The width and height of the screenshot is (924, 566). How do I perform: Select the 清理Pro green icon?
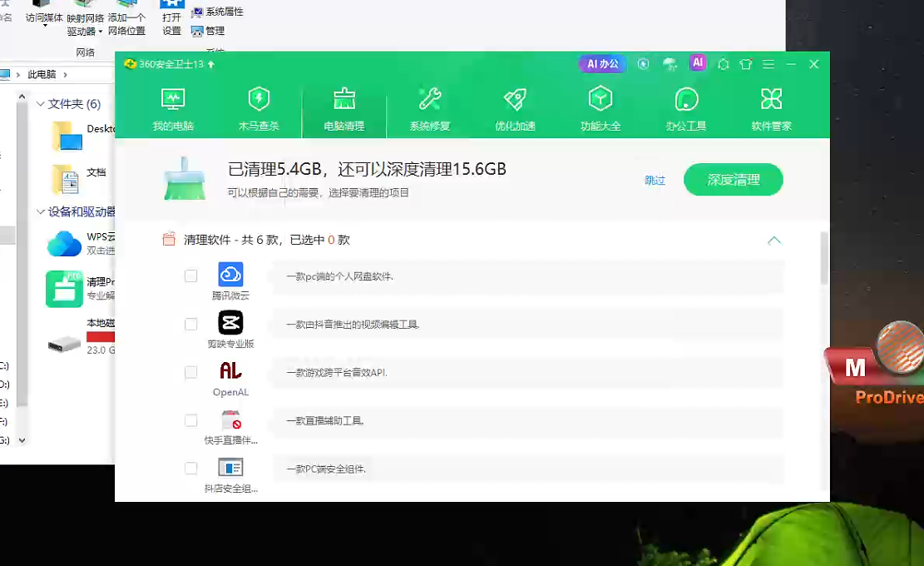pyautogui.click(x=64, y=289)
